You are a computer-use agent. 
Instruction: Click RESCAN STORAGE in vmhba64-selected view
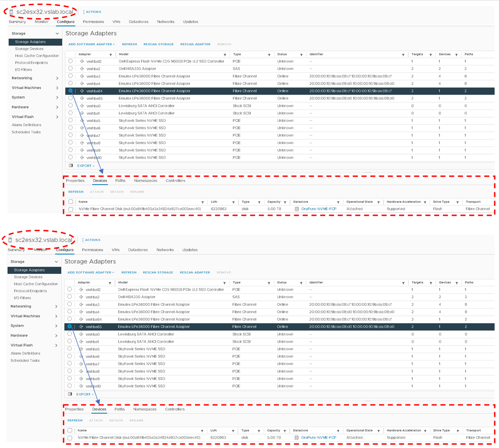pyautogui.click(x=159, y=44)
